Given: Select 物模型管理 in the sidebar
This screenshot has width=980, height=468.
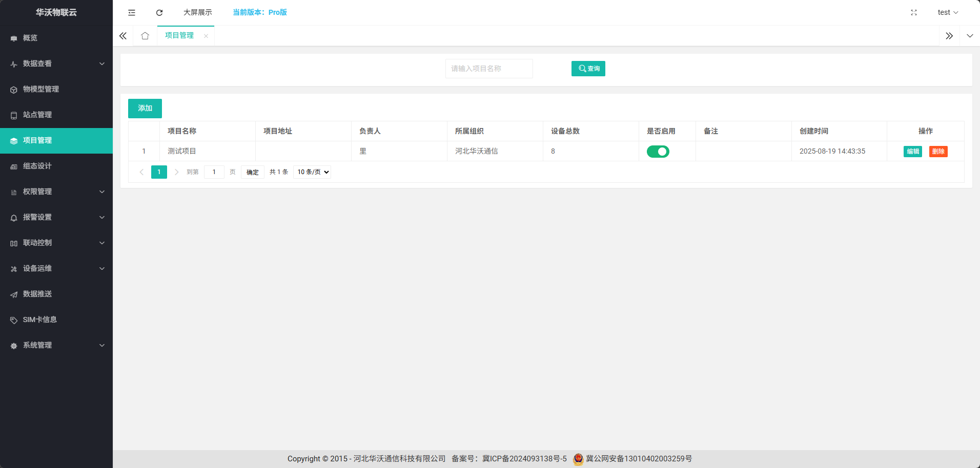Looking at the screenshot, I should (x=41, y=89).
